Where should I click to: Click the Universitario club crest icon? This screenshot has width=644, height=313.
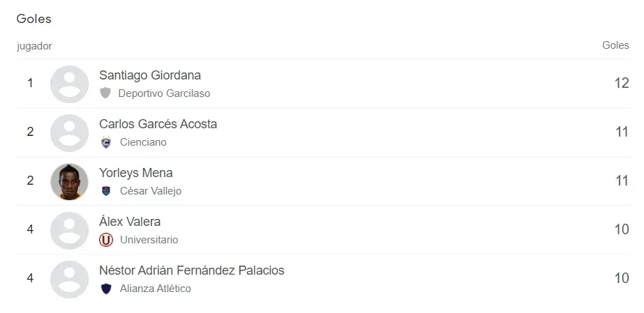tap(106, 240)
